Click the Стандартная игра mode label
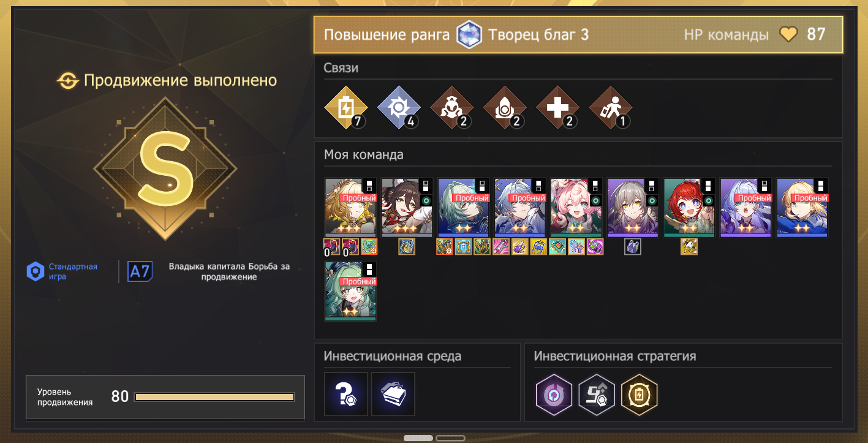Viewport: 868px width, 443px height. coord(74,271)
